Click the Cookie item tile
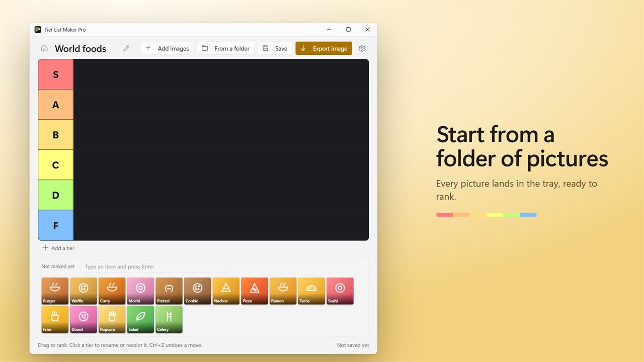Screen dimensions: 644x362 tap(197, 291)
